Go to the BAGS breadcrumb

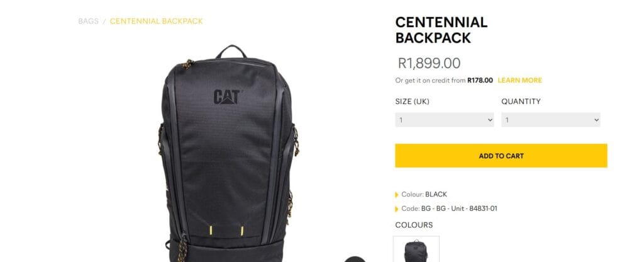coord(88,21)
